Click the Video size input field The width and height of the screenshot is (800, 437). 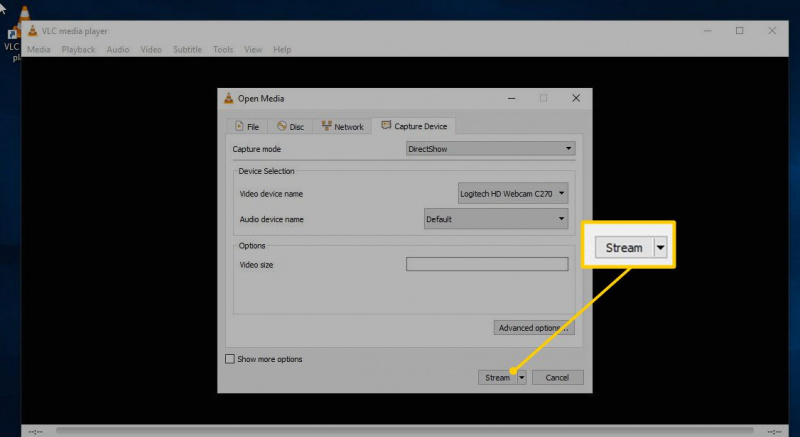(x=487, y=264)
